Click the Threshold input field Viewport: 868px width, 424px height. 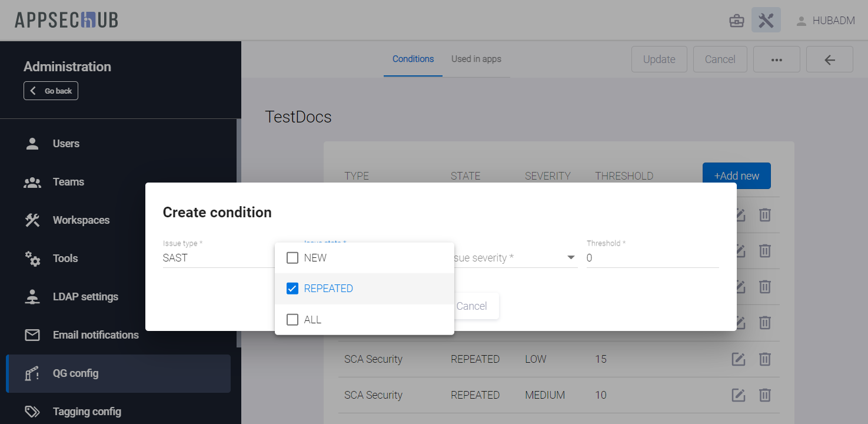[652, 258]
